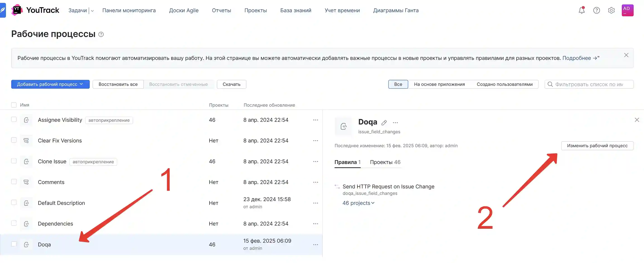644x263 pixels.
Task: Open the AD user avatar menu
Action: point(627,10)
